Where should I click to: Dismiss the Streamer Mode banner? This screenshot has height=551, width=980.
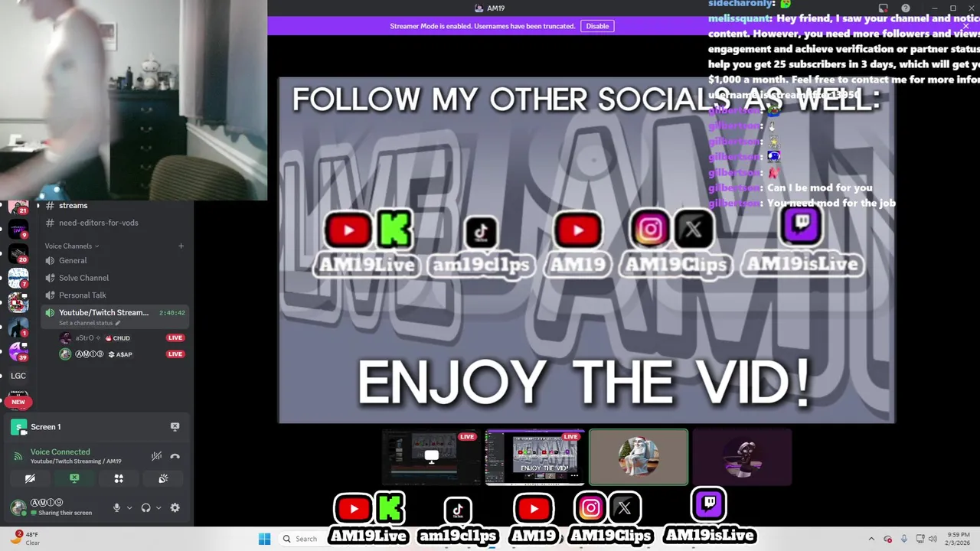point(965,26)
